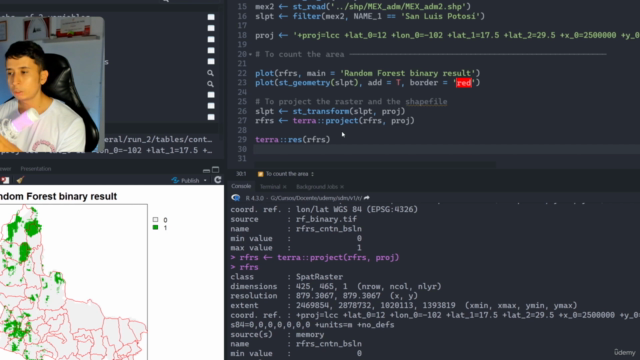This screenshot has height=360, width=640.
Task: Click the Remove current plot icon
Action: pos(5,180)
